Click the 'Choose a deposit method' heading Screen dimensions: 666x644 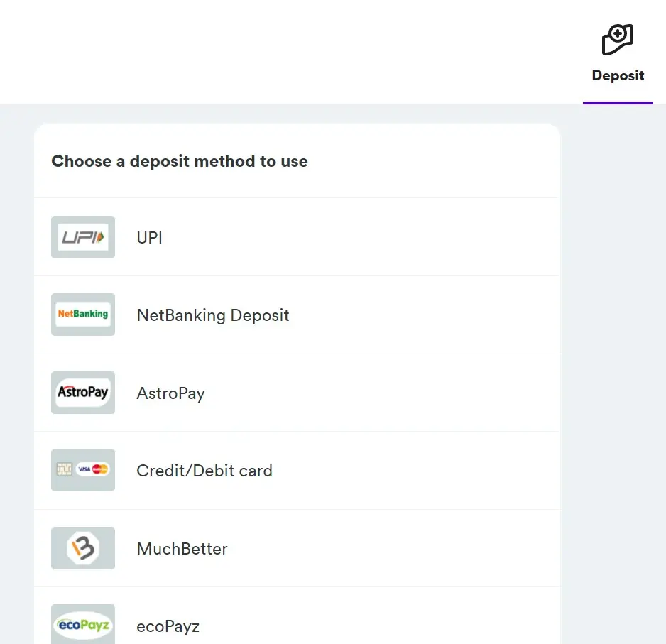pyautogui.click(x=180, y=161)
